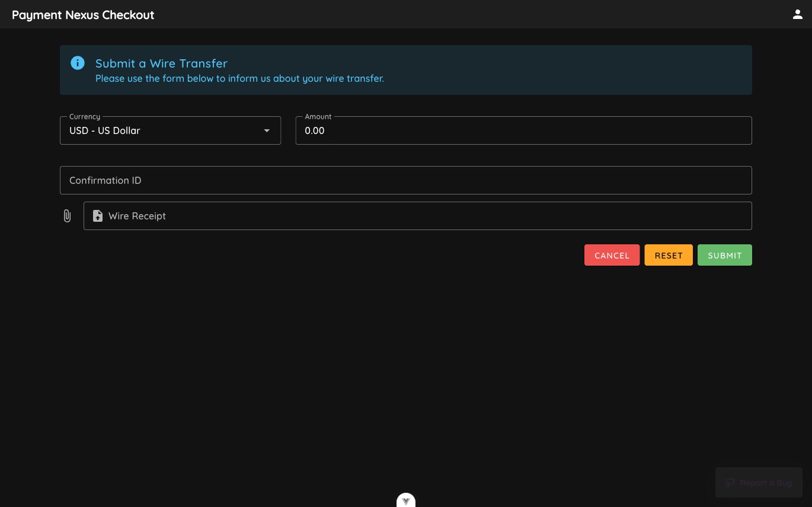This screenshot has height=507, width=812.
Task: Open the Currency dropdown
Action: coord(170,130)
